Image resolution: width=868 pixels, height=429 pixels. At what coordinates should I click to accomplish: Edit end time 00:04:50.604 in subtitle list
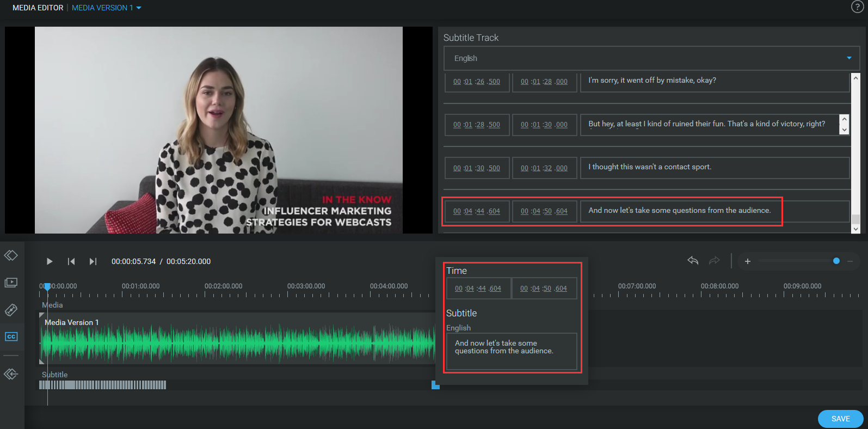544,211
